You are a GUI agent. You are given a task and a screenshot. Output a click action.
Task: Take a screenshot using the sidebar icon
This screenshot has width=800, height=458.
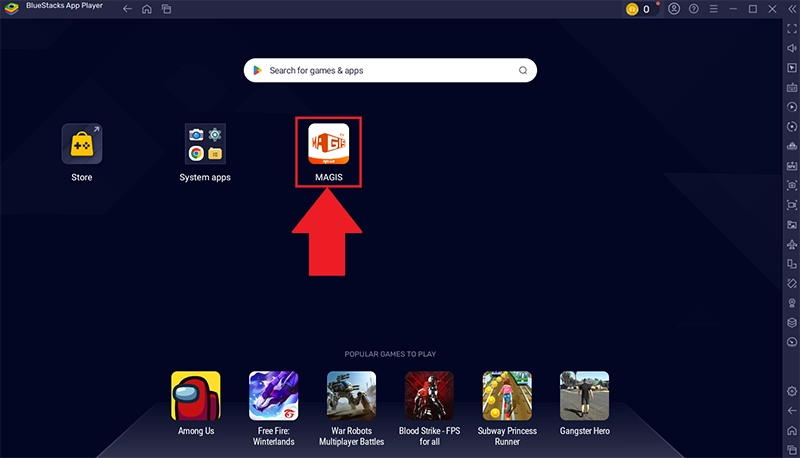coord(792,186)
